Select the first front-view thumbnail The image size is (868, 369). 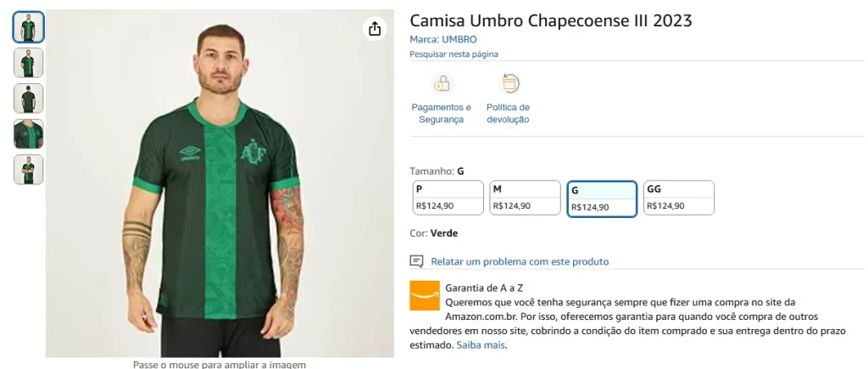point(29,27)
